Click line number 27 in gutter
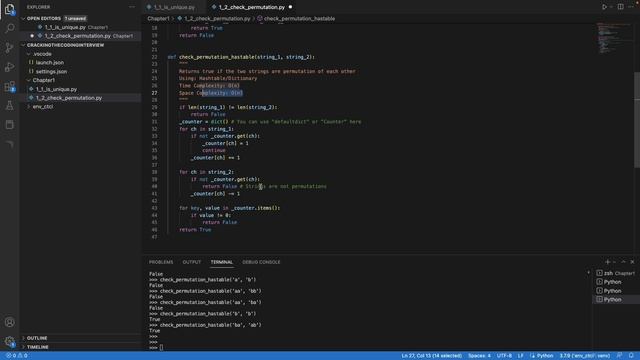 click(154, 93)
